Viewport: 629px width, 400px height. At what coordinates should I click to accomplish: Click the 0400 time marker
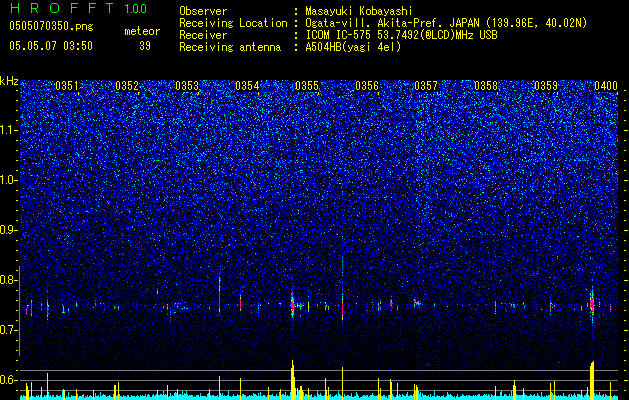(606, 86)
